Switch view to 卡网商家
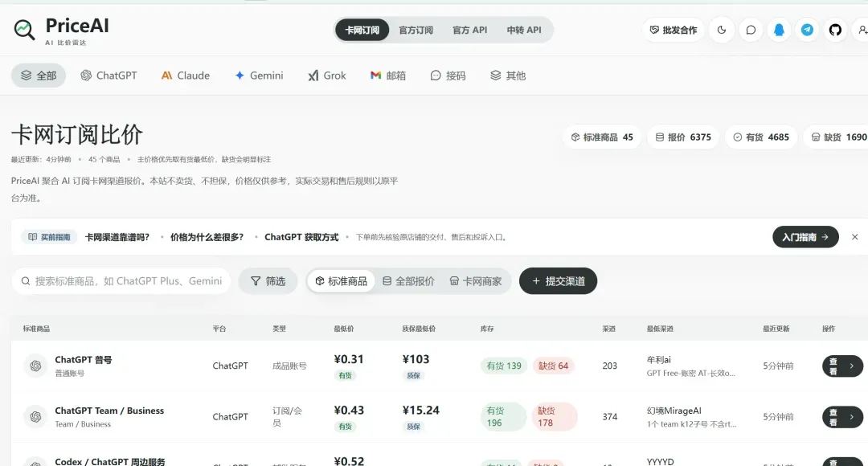Screen dimensions: 868x466 [476, 281]
